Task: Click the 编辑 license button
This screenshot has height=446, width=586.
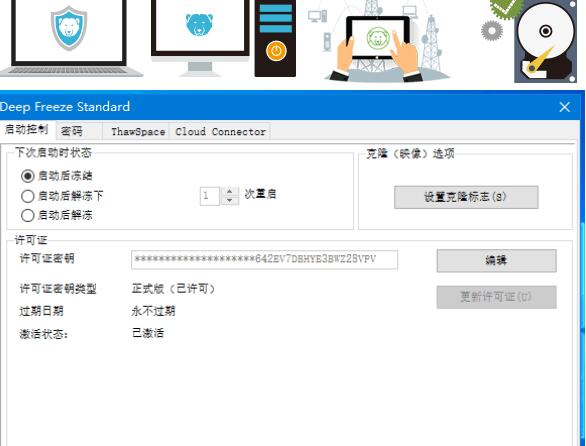Action: click(496, 261)
